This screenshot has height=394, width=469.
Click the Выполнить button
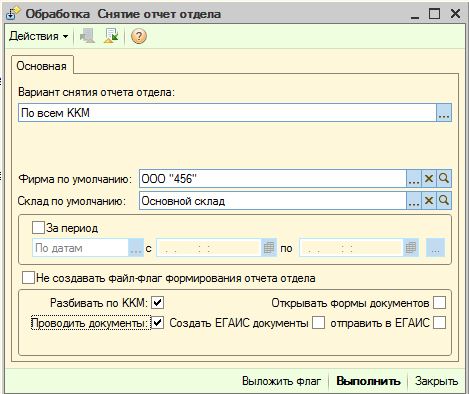pyautogui.click(x=368, y=381)
